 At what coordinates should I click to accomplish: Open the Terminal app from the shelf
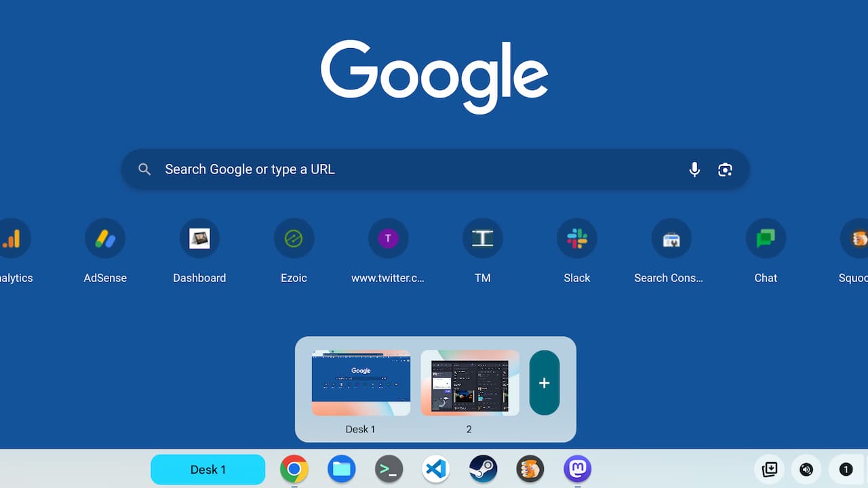[389, 469]
